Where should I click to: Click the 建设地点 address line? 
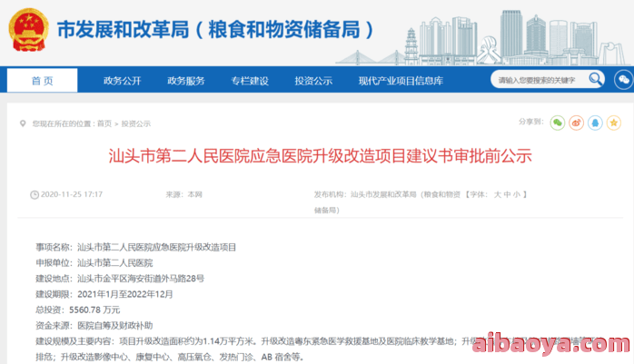(x=120, y=279)
